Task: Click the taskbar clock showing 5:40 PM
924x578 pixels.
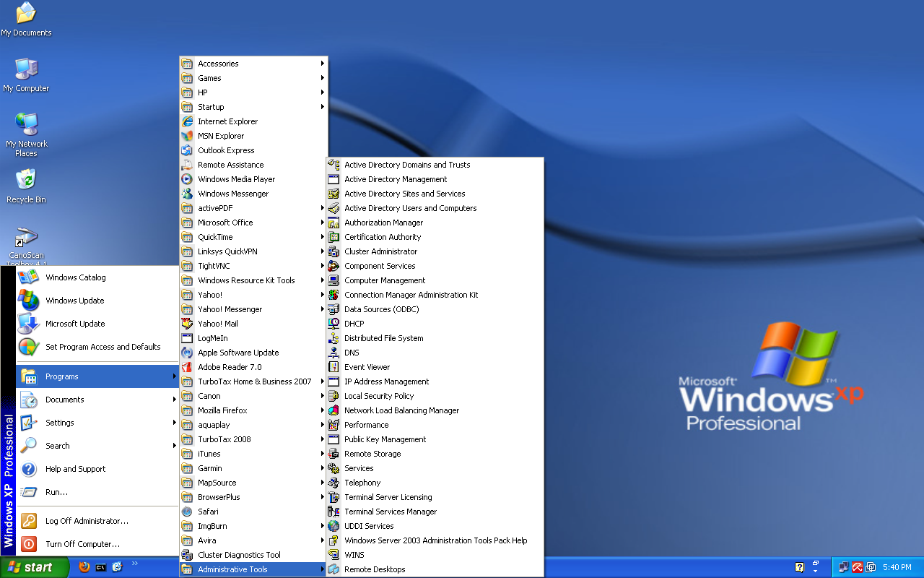Action: (897, 567)
